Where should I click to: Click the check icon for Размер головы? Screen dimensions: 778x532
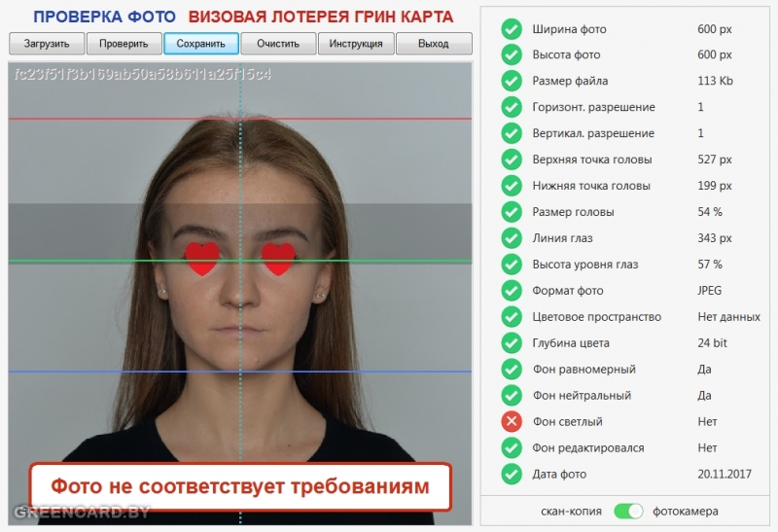click(512, 212)
